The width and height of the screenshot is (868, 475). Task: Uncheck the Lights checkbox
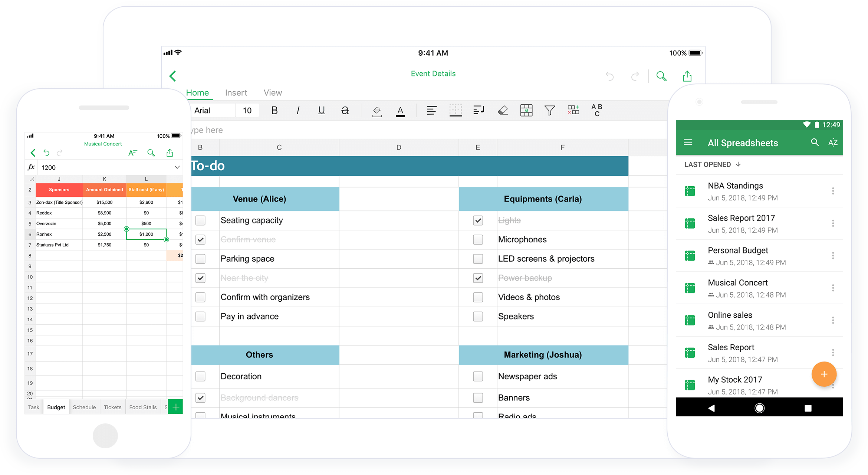point(478,220)
